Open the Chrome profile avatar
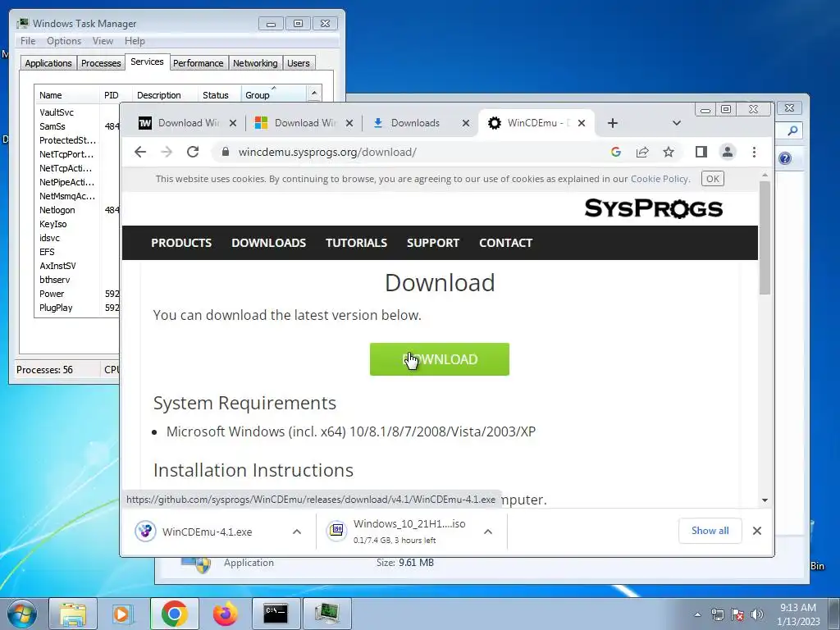This screenshot has width=840, height=630. click(728, 152)
